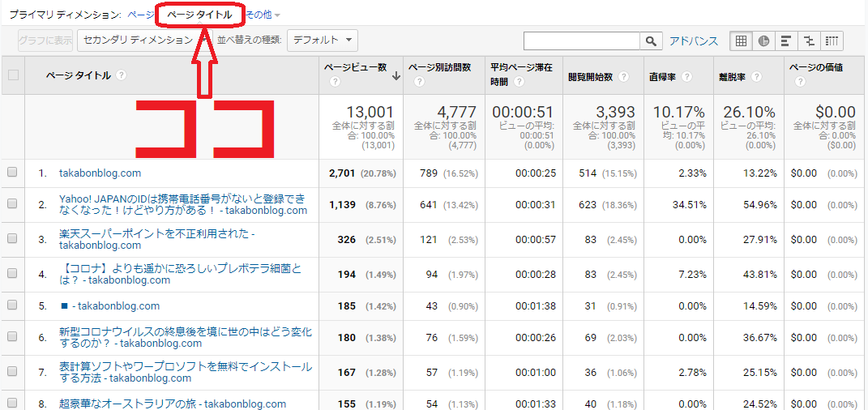Click total pageviews value 13,001
The width and height of the screenshot is (868, 410).
[370, 113]
